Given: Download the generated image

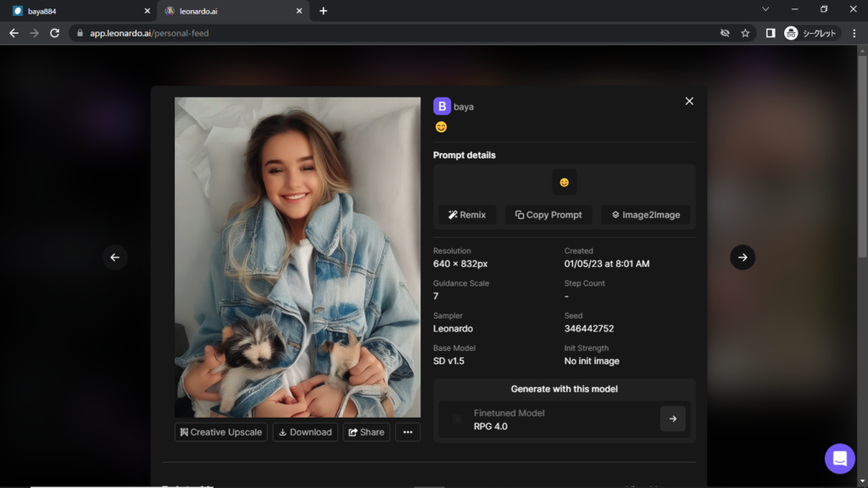Looking at the screenshot, I should click(304, 432).
